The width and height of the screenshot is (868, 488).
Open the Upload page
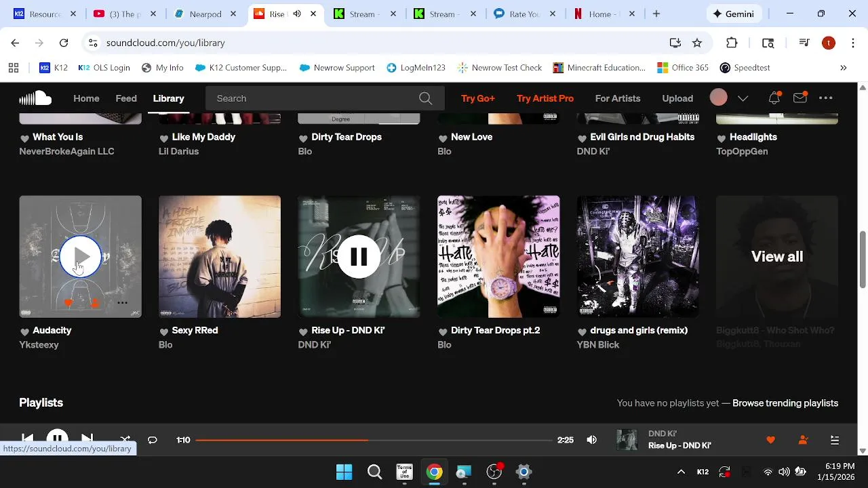[x=677, y=98]
